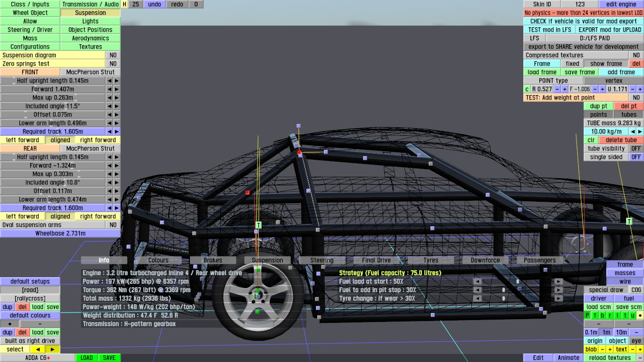
Task: Click the black dot button under default colours
Action: (9, 324)
